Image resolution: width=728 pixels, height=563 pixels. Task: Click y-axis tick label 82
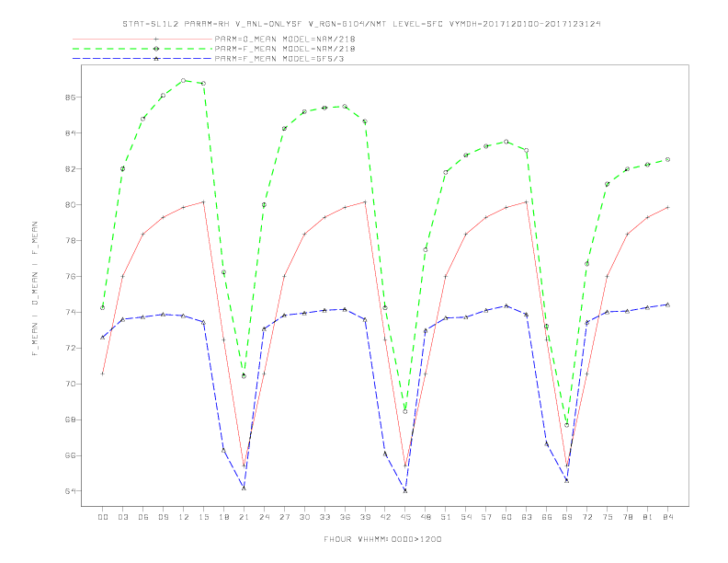point(69,169)
